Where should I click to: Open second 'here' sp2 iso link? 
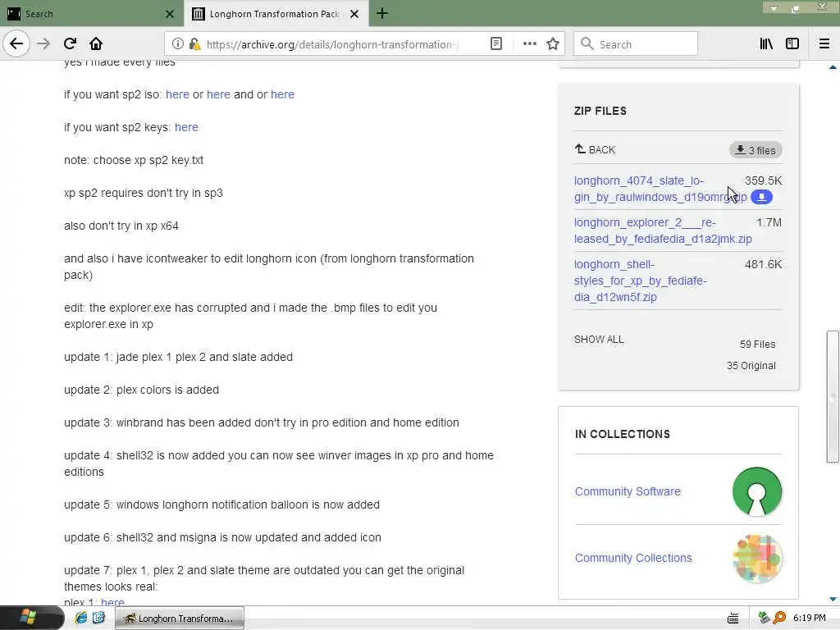218,94
